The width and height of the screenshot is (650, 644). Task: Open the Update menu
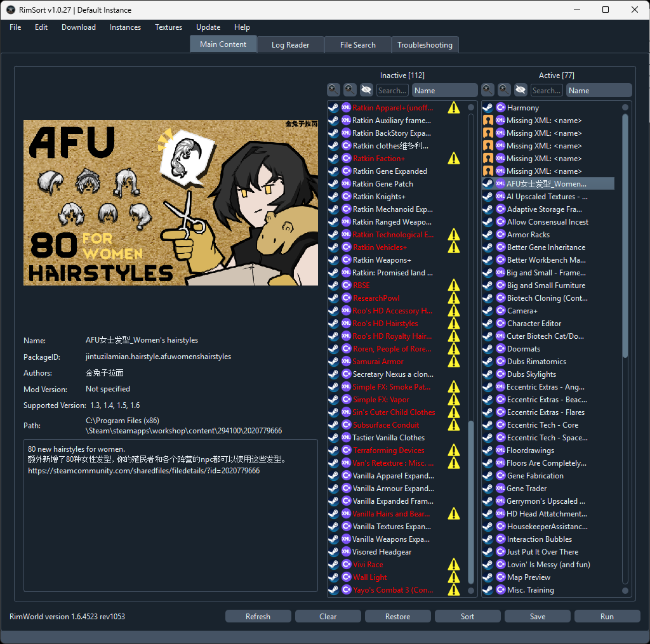pos(208,27)
